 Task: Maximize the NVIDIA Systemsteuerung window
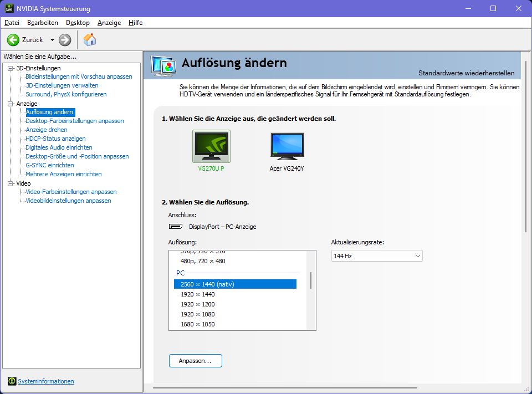[493, 8]
